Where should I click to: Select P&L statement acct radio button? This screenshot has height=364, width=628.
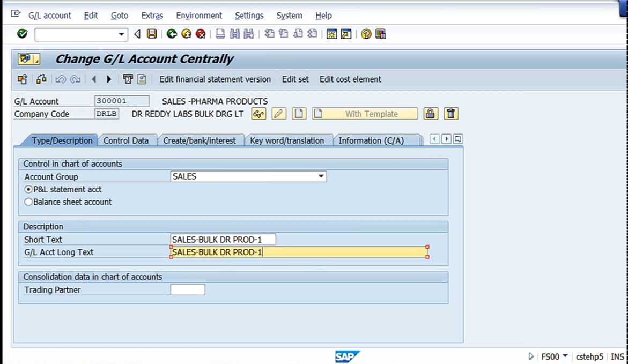point(28,189)
